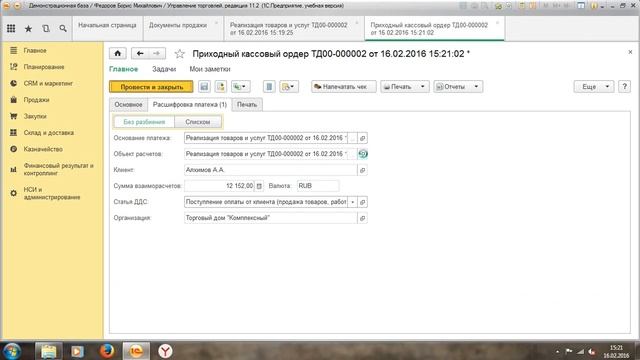Switch to Печать tab page
Viewport: 640px width, 360px height.
(247, 104)
